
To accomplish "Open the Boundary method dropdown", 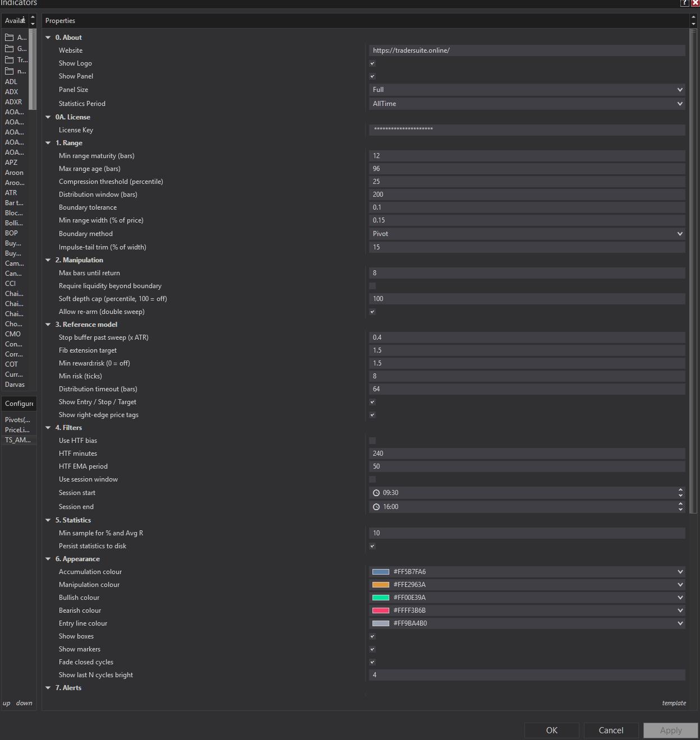I will 527,234.
